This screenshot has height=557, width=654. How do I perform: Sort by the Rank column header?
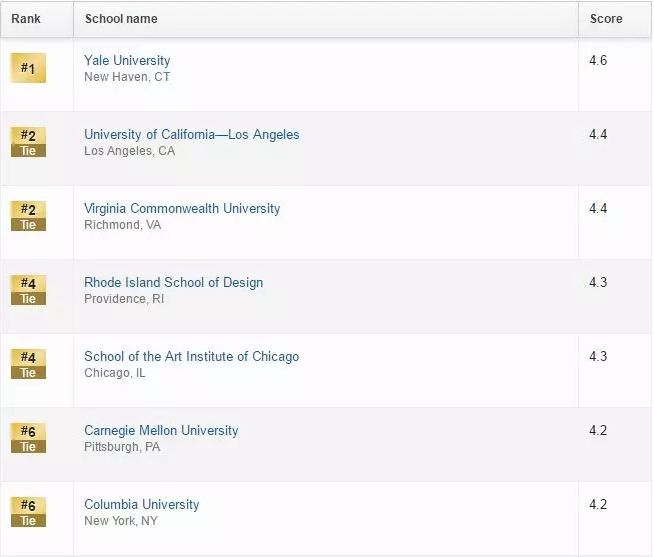click(26, 19)
